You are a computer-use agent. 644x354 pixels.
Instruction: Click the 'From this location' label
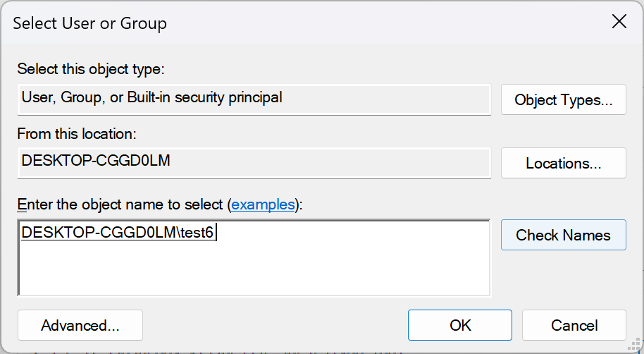(77, 133)
